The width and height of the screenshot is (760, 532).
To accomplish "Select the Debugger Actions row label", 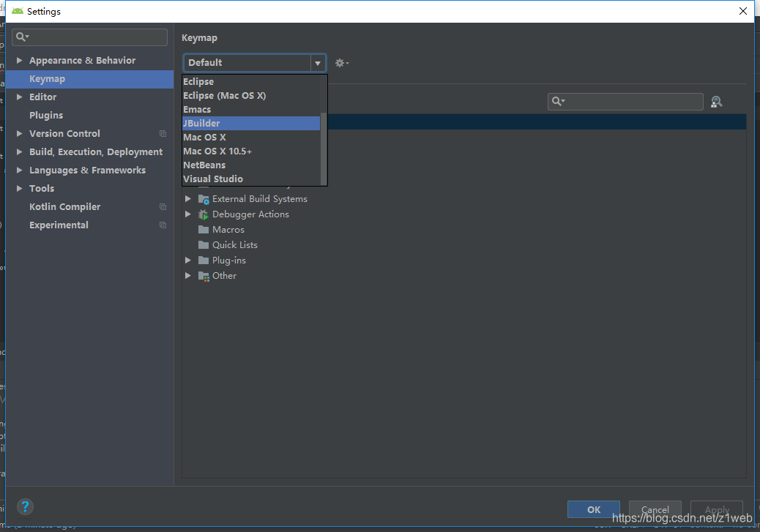I will tap(250, 214).
